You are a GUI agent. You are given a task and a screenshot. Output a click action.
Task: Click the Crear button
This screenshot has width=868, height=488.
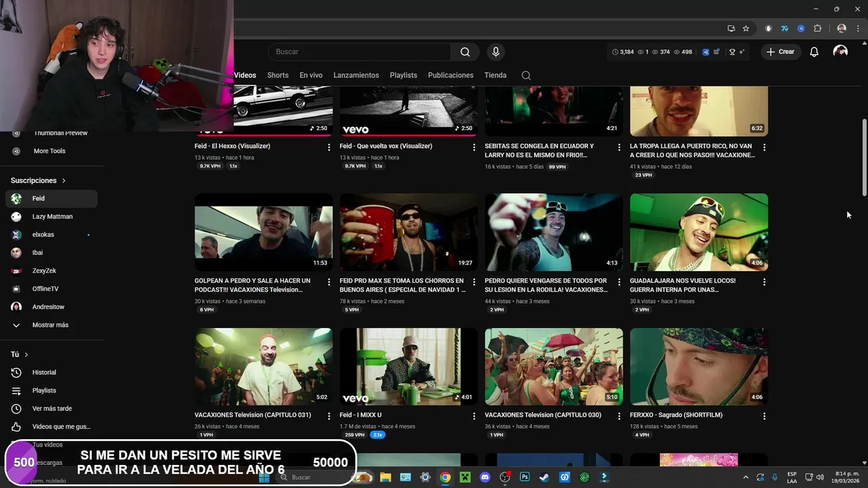click(781, 52)
